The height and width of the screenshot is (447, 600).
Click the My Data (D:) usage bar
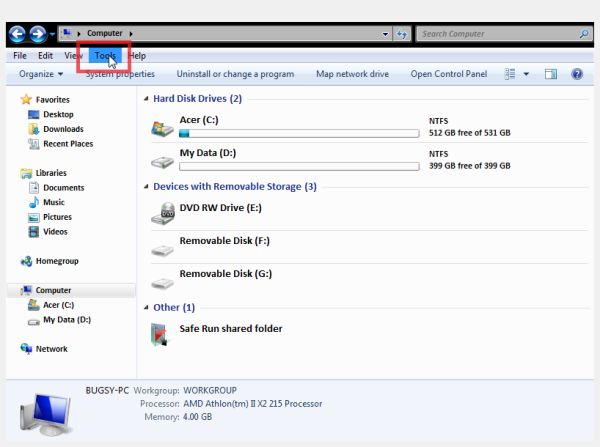pyautogui.click(x=299, y=166)
